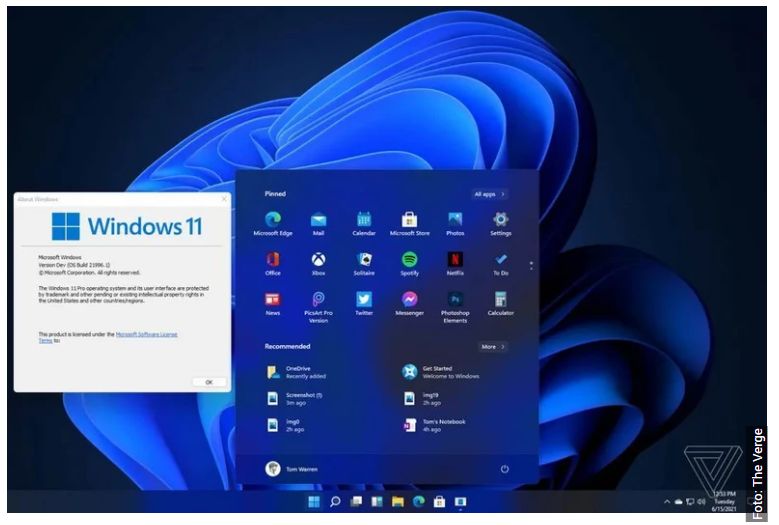Launch PicsArt Pro Version

coord(318,307)
